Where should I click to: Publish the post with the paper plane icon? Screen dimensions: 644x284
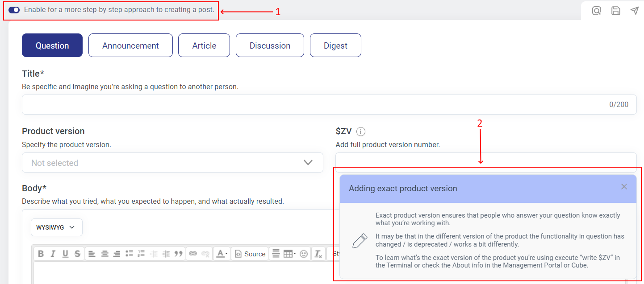click(x=634, y=11)
